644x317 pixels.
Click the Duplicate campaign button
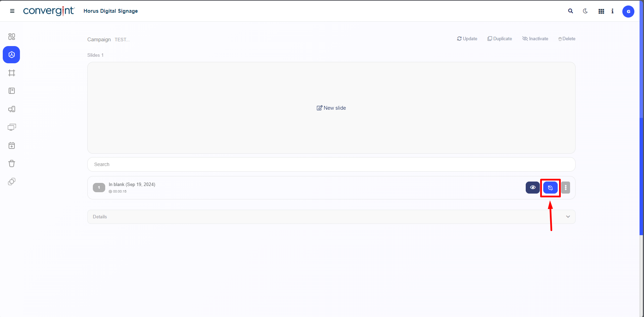(x=500, y=39)
